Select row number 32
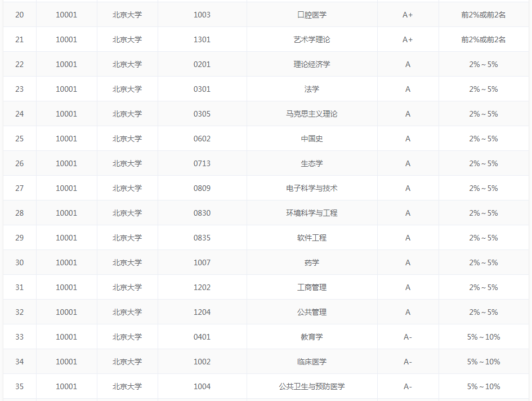The width and height of the screenshot is (532, 401). (19, 313)
